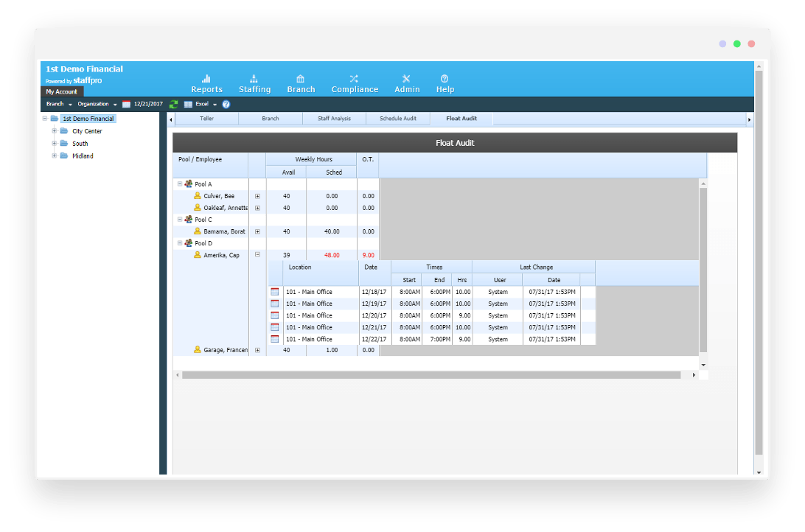This screenshot has width=805, height=532.
Task: Collapse Amerika, Cap schedule details
Action: pos(258,254)
